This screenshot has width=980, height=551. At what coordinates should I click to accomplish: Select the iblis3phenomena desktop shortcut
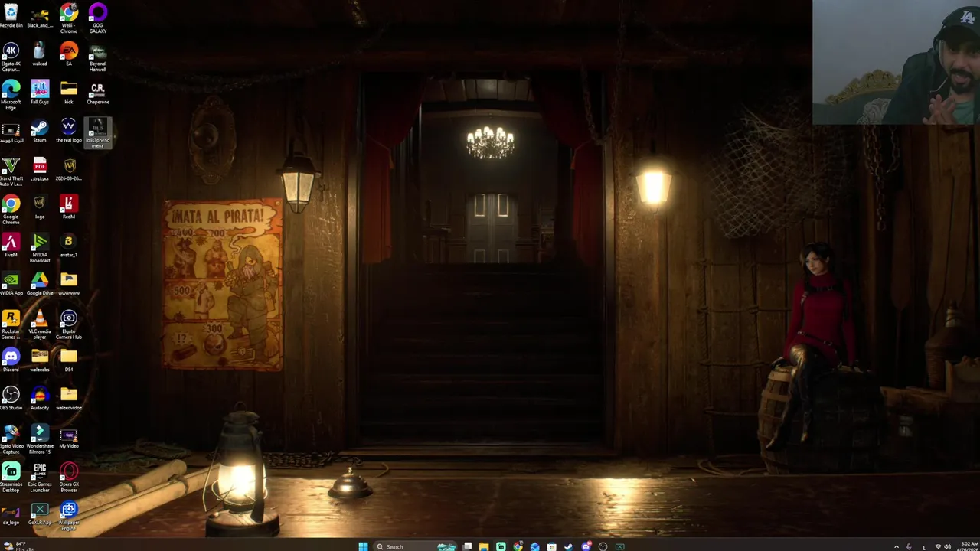pos(98,133)
